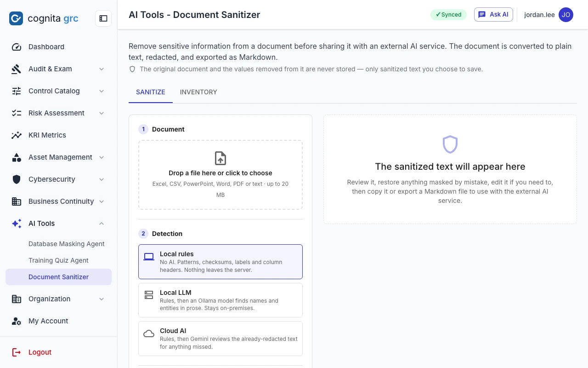Expand the Risk Assessment chevron

[x=102, y=113]
